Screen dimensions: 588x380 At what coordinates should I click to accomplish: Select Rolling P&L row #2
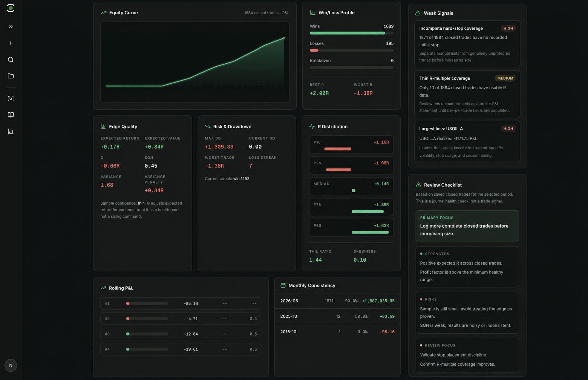(181, 319)
